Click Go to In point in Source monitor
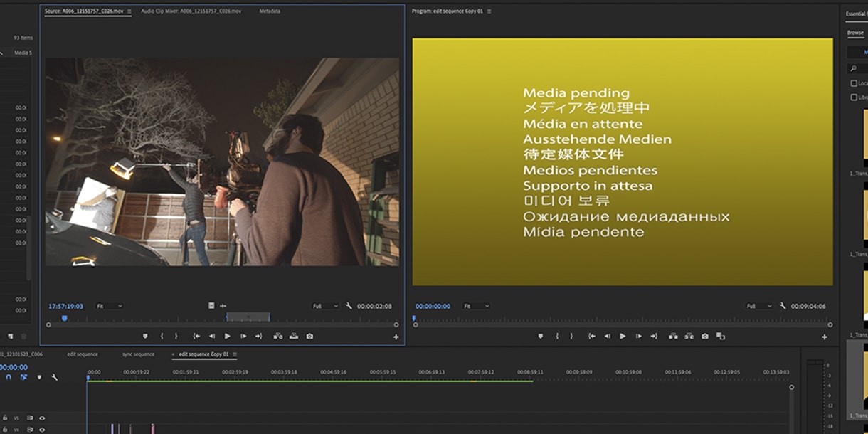 point(196,336)
